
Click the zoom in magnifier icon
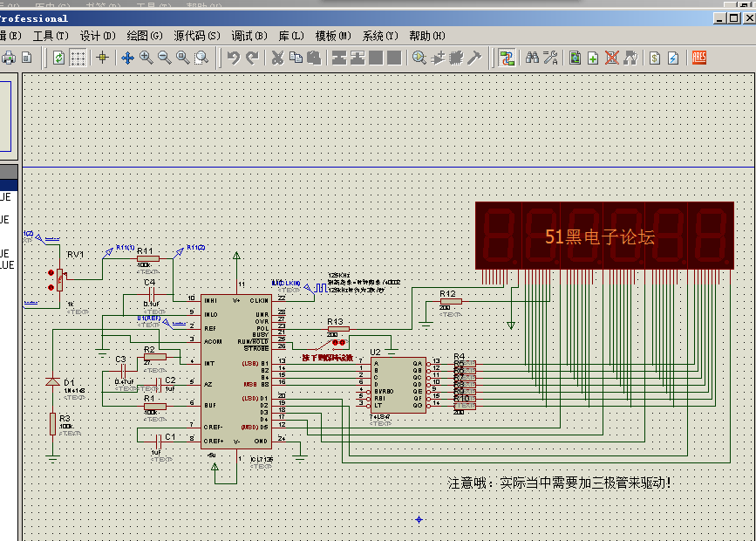tap(146, 58)
